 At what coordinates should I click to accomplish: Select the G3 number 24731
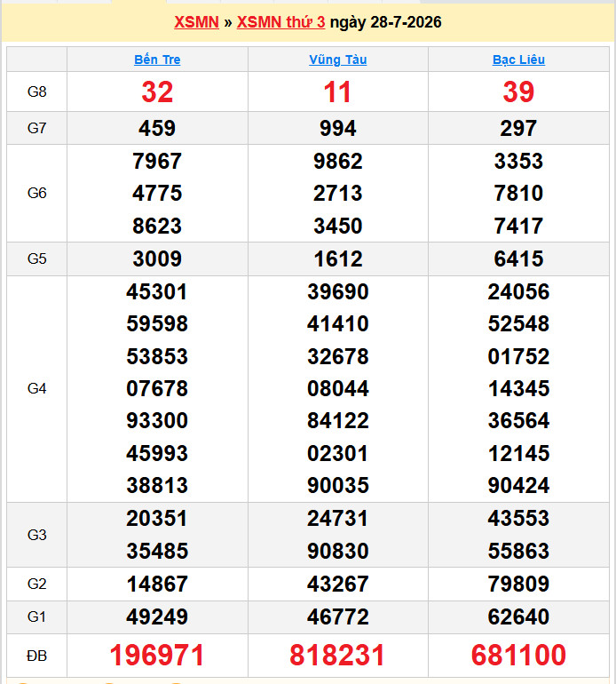pos(338,518)
